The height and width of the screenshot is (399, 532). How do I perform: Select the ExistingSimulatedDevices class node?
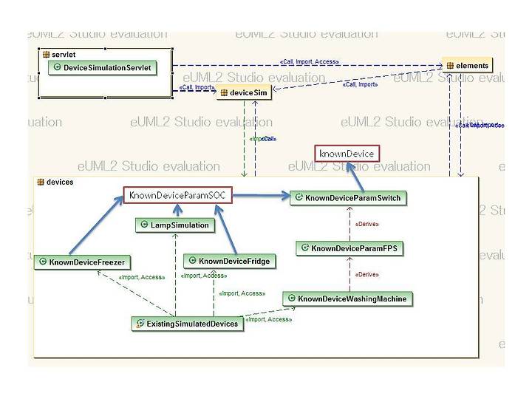coord(187,324)
